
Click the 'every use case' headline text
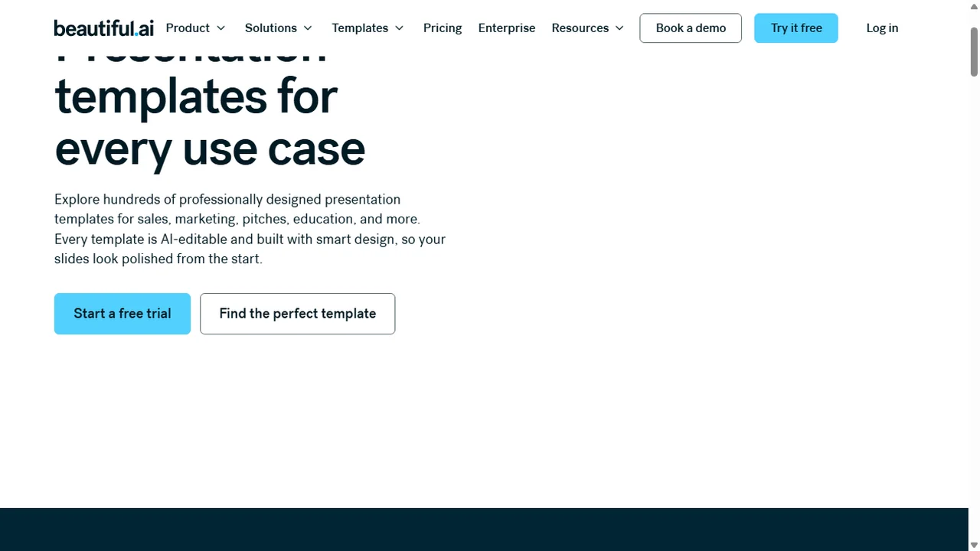210,148
